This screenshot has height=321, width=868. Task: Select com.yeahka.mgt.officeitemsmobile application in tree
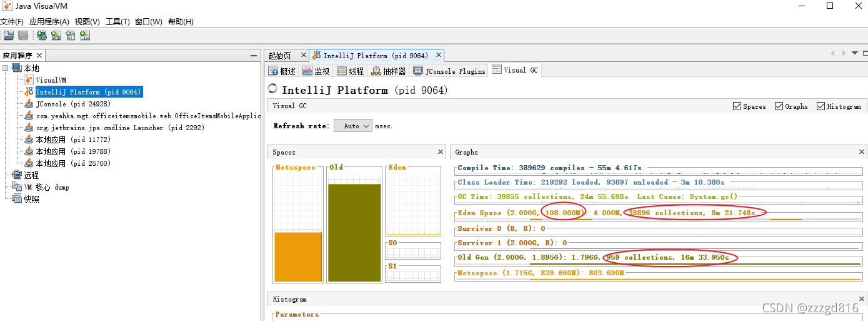coord(148,116)
